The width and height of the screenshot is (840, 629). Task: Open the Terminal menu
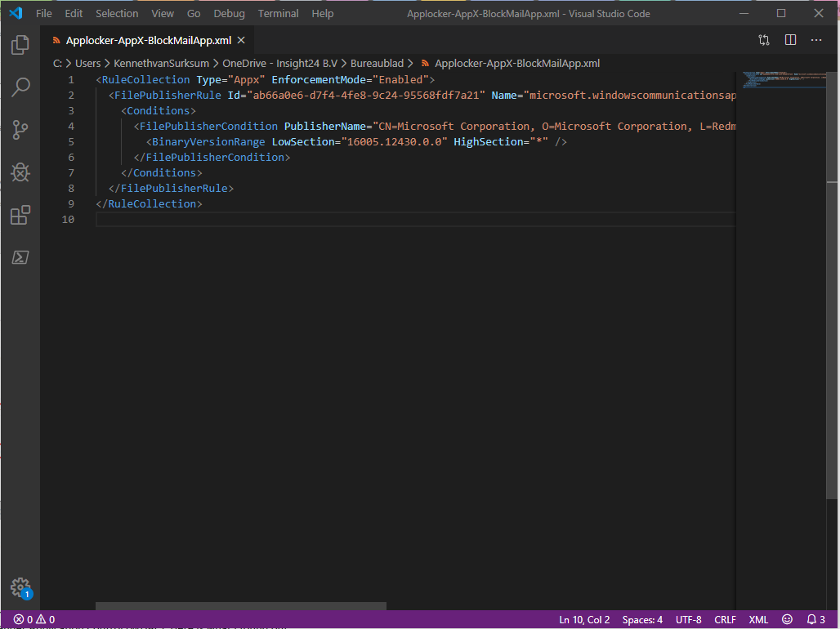click(x=278, y=13)
